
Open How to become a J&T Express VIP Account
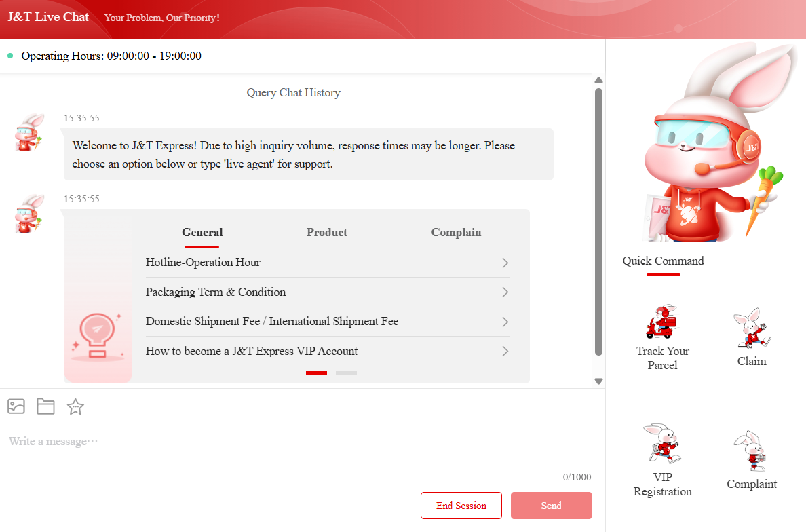point(327,351)
